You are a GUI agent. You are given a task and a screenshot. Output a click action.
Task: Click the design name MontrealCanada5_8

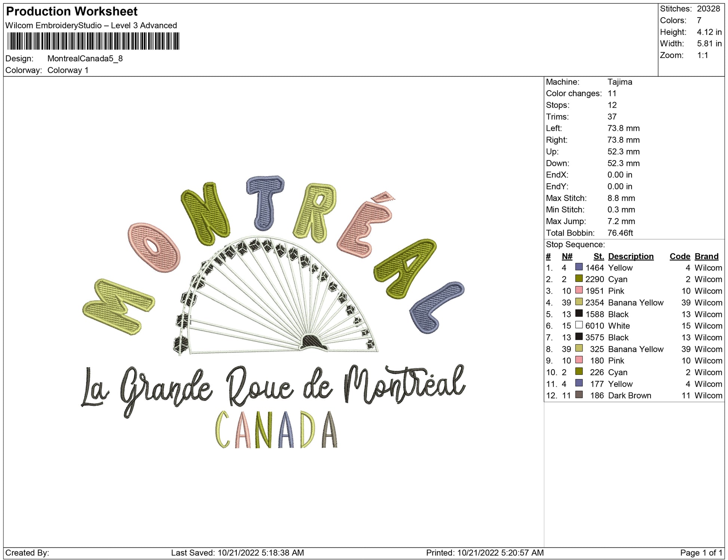[85, 59]
